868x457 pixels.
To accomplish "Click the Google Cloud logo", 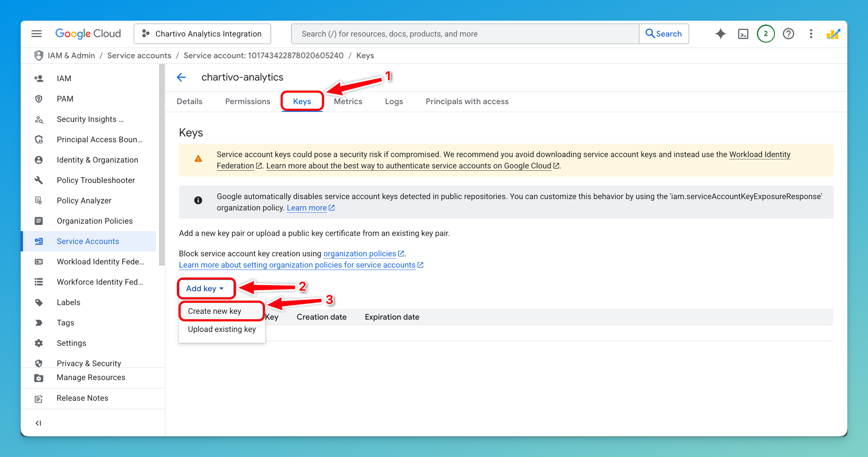I will coord(88,33).
